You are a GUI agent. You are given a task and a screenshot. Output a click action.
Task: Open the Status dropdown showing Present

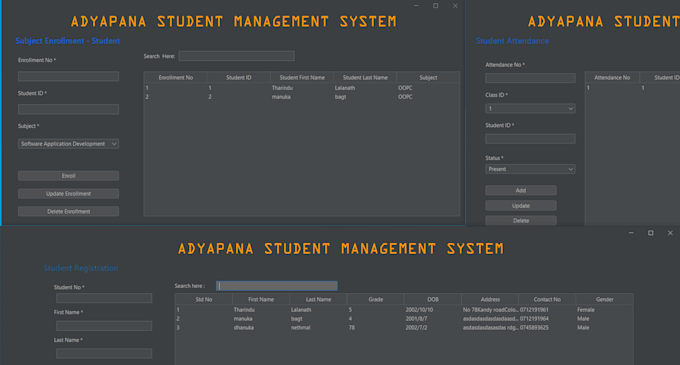click(x=530, y=169)
